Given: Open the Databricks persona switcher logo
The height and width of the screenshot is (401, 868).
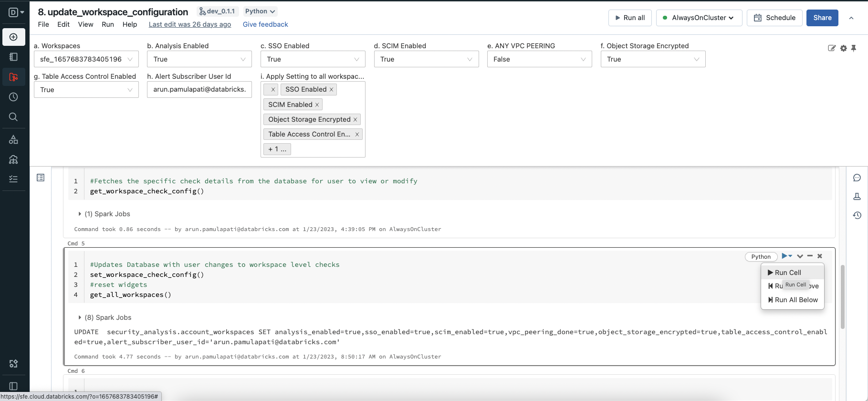Looking at the screenshot, I should pos(16,12).
